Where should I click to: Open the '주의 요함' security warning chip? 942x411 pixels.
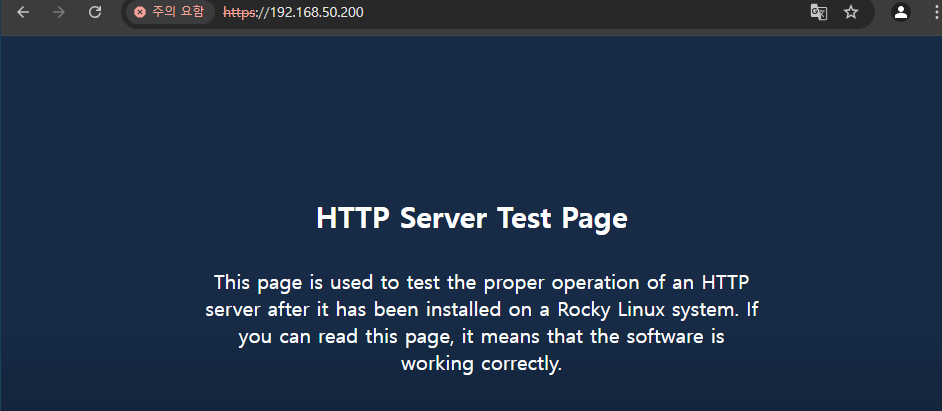(170, 12)
